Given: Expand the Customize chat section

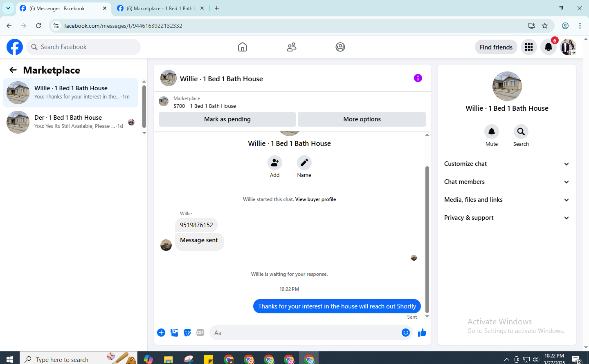Looking at the screenshot, I should pyautogui.click(x=507, y=164).
